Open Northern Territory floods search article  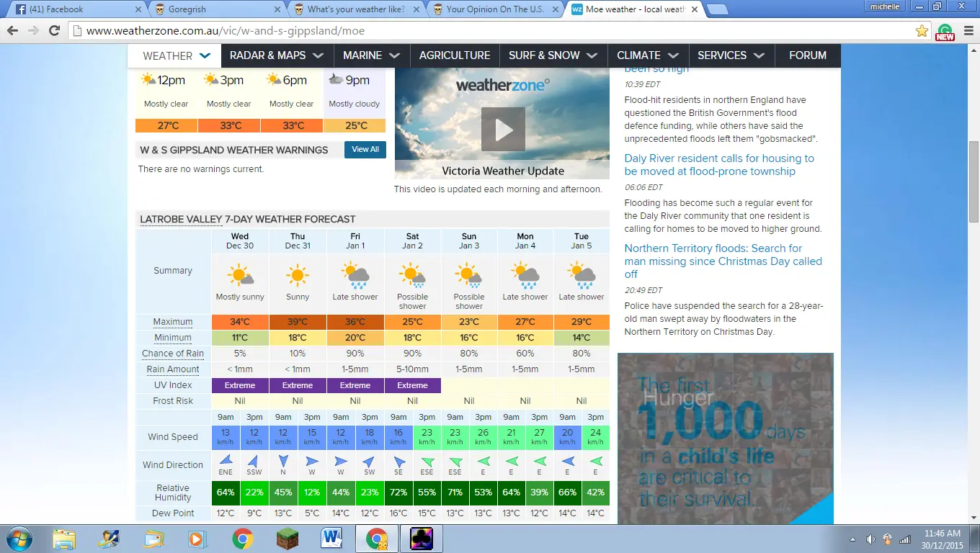723,261
